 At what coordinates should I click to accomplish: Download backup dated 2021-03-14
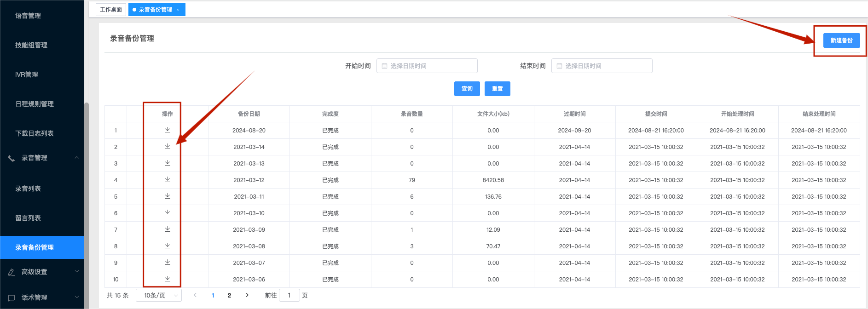168,147
